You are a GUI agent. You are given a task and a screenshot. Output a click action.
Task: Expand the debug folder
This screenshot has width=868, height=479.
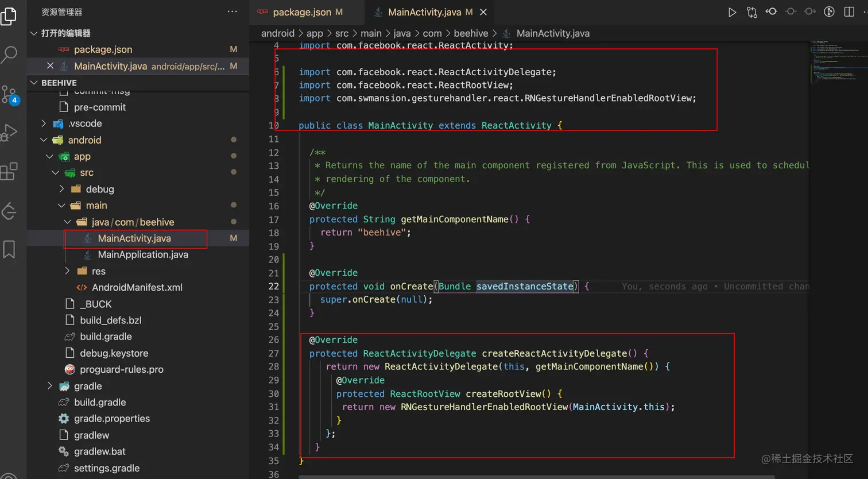point(62,189)
